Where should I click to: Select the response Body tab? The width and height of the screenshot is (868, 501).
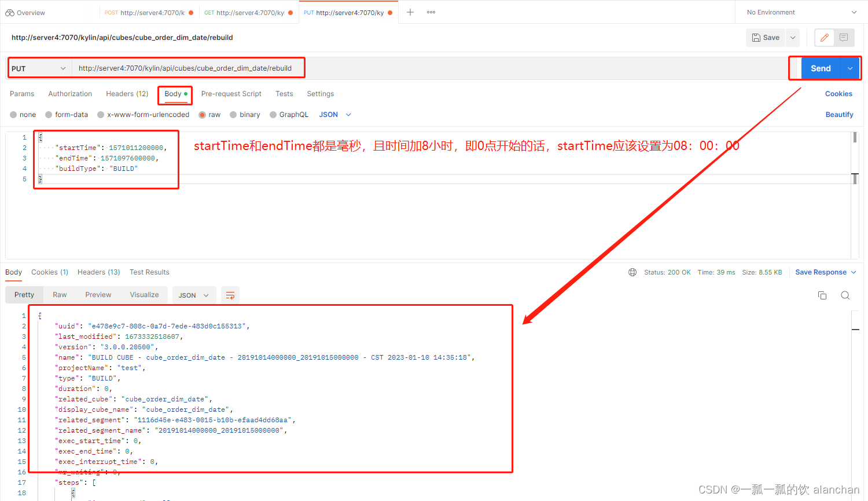[x=13, y=272]
